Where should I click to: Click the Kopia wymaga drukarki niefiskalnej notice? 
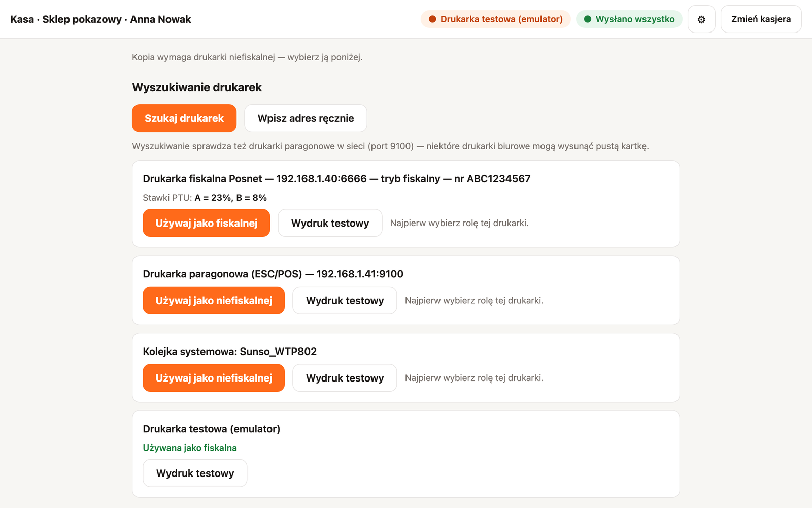pyautogui.click(x=247, y=57)
